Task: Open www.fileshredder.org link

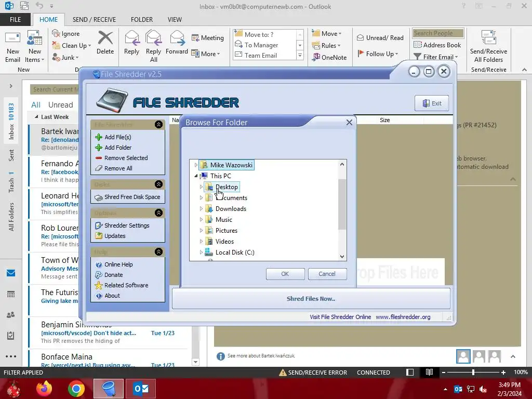Action: pos(403,317)
